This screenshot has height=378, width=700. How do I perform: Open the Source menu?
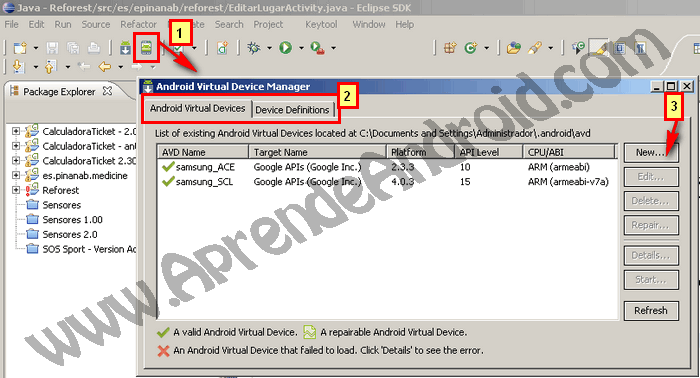coord(96,25)
